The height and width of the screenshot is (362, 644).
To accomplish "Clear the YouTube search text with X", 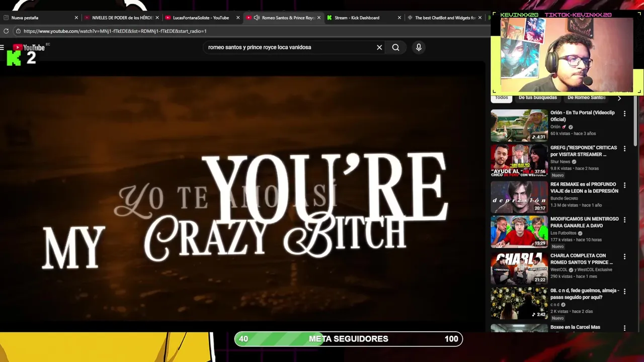I will tap(379, 47).
